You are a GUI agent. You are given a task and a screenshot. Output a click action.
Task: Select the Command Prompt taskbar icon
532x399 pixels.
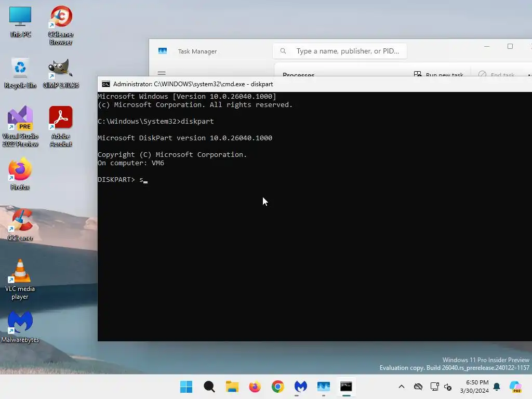[x=346, y=387]
